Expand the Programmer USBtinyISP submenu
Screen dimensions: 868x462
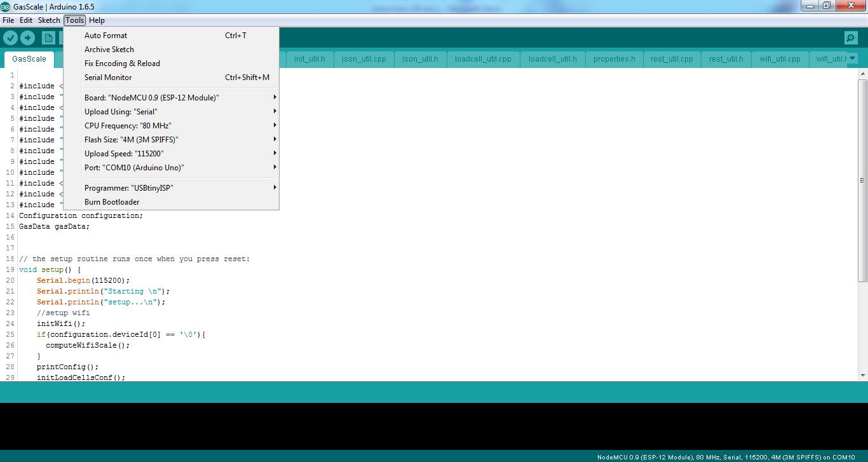tap(181, 187)
